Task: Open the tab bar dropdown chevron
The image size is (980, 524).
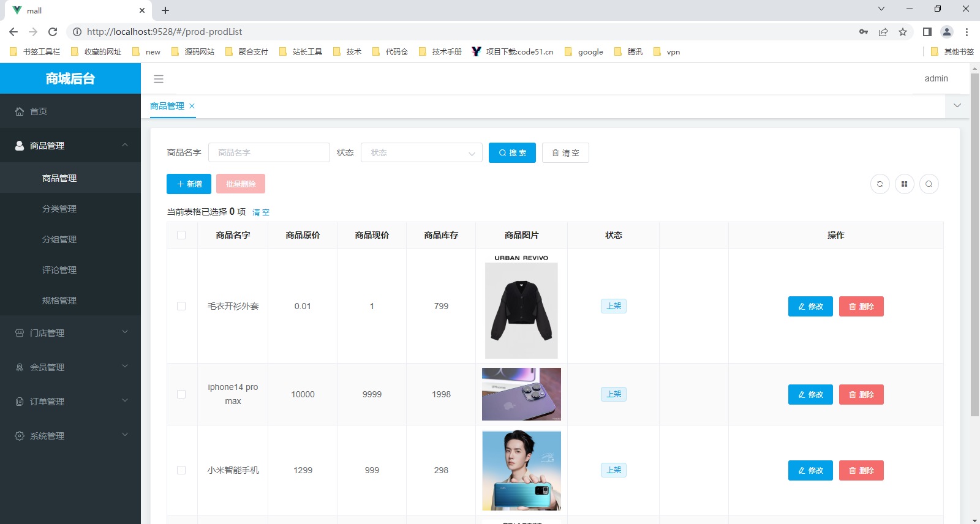Action: (957, 106)
